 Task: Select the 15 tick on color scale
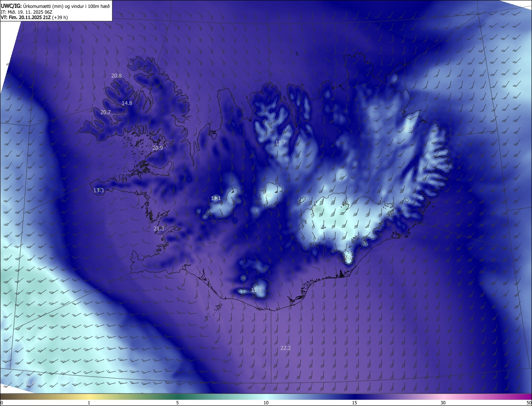point(355,403)
